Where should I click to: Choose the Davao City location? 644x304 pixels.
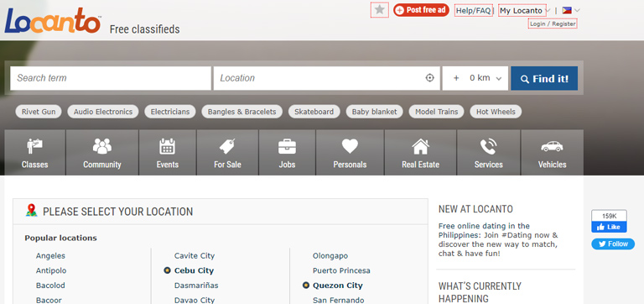click(x=195, y=301)
